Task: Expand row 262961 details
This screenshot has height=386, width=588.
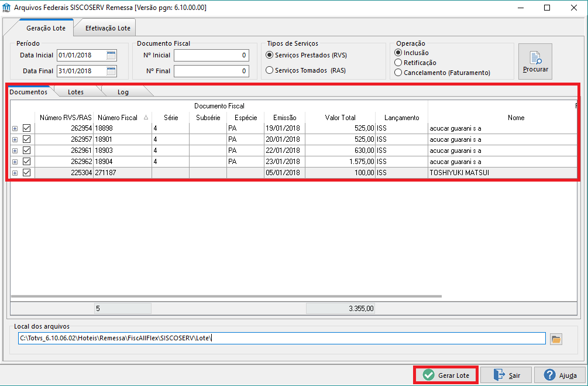Action: [x=15, y=151]
